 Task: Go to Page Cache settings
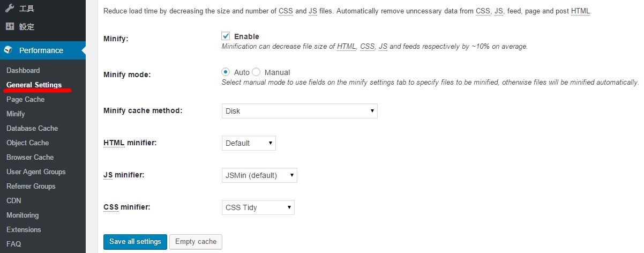coord(25,99)
